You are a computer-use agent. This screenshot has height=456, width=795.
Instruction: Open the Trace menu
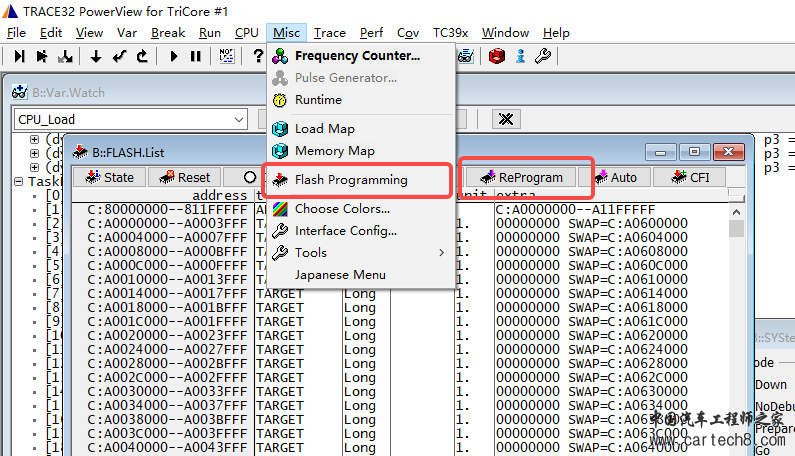(x=330, y=33)
